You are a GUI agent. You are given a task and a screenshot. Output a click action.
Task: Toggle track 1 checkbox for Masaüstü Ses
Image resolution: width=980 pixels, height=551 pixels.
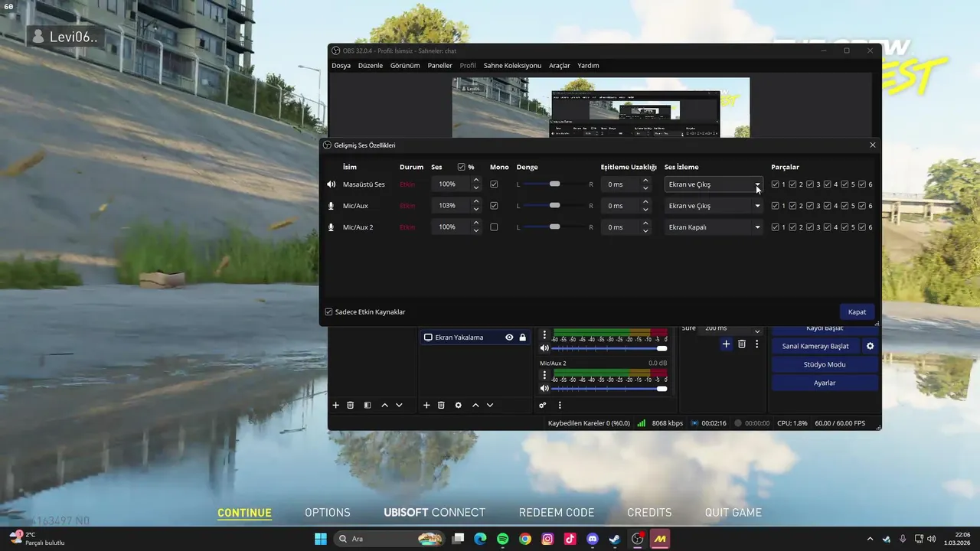tap(776, 184)
